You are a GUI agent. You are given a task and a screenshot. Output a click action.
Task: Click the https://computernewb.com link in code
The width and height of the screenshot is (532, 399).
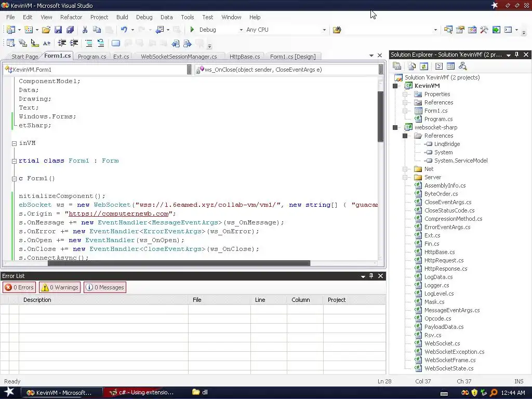click(119, 214)
